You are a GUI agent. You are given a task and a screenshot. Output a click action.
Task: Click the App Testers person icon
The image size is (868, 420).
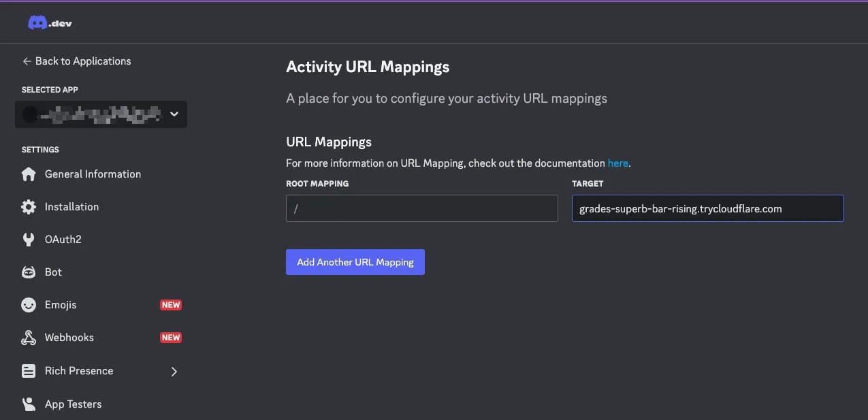coord(29,404)
